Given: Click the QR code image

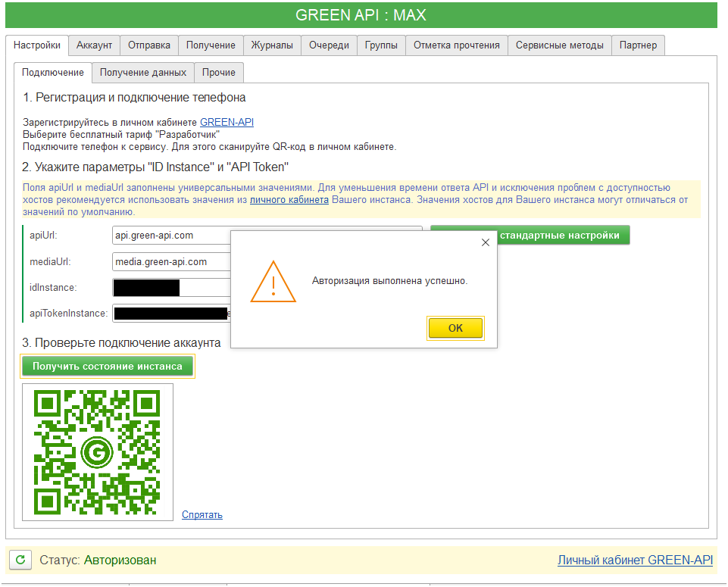Looking at the screenshot, I should point(98,452).
